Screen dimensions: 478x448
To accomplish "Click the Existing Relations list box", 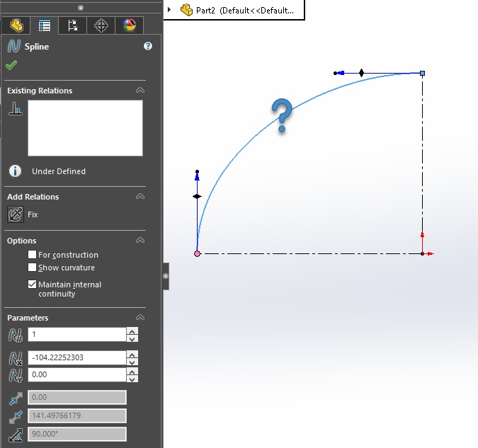I will tap(86, 128).
